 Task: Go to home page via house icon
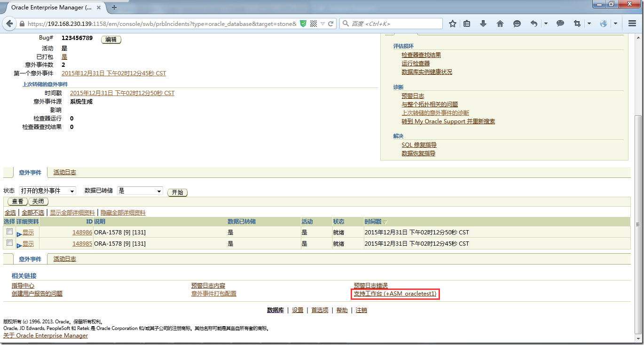[500, 24]
